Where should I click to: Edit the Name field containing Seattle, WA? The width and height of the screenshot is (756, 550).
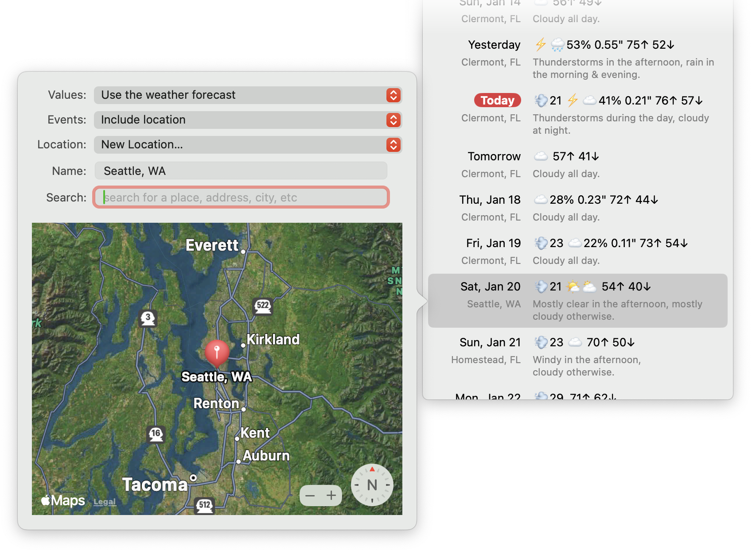point(241,171)
